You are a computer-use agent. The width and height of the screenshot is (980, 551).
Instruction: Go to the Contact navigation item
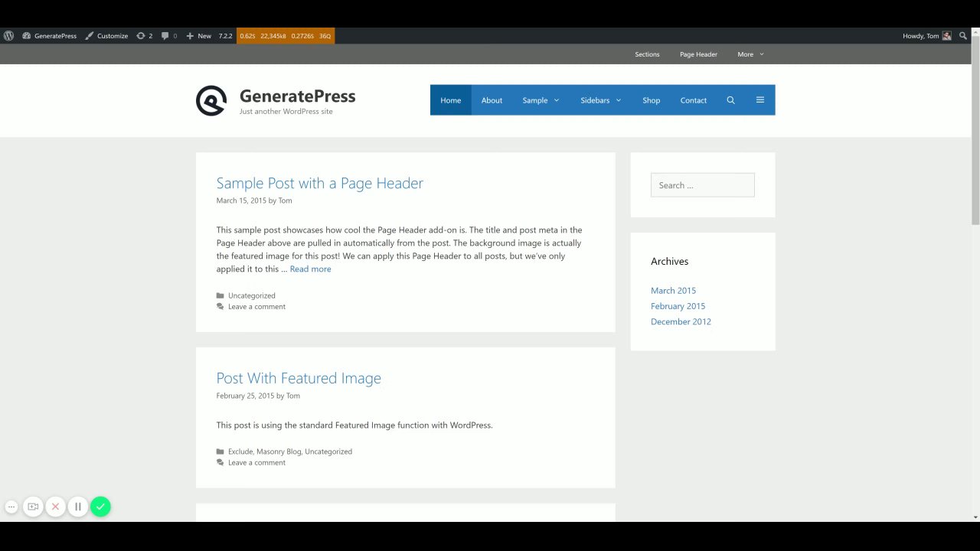coord(694,100)
